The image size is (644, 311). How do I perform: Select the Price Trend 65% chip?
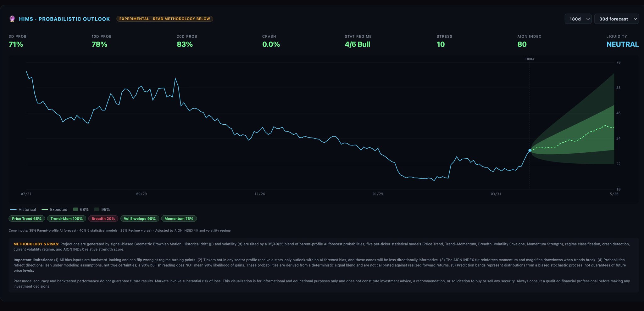coord(27,219)
